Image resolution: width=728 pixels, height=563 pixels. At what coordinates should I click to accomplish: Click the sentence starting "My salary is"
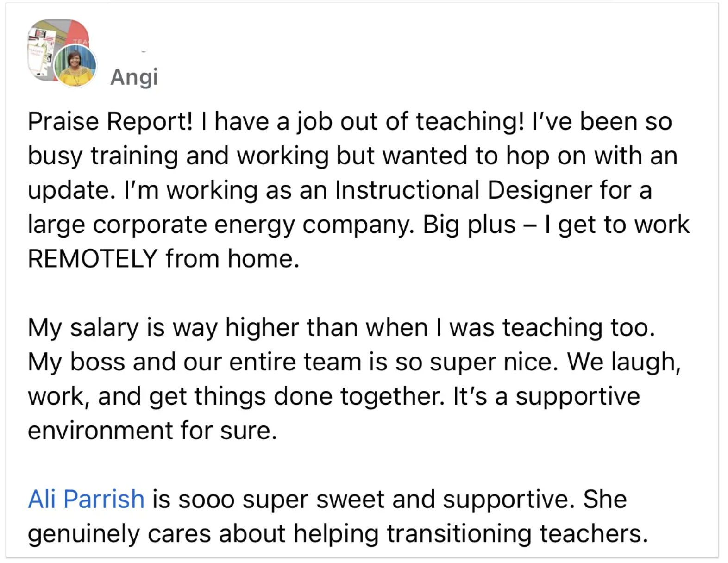[341, 327]
